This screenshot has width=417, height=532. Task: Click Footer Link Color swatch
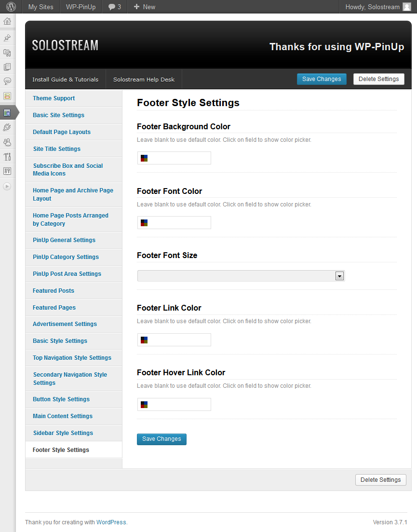[x=144, y=340]
